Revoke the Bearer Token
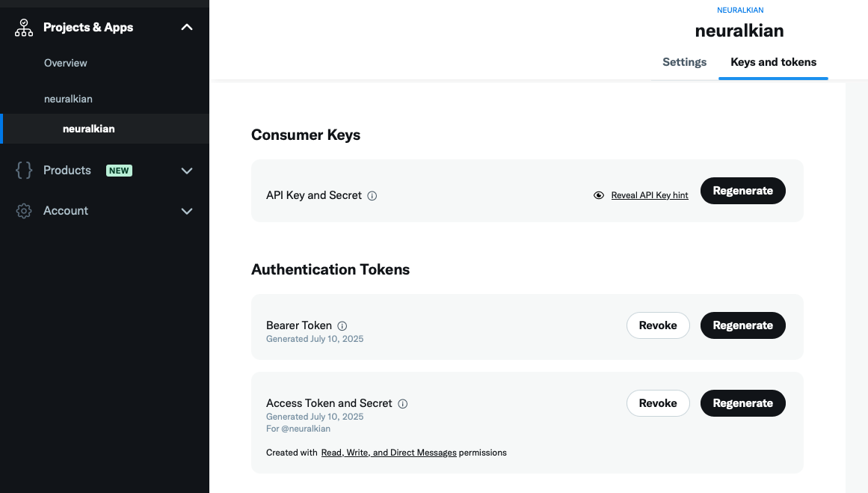Screen dimensions: 868x493 (x=658, y=325)
